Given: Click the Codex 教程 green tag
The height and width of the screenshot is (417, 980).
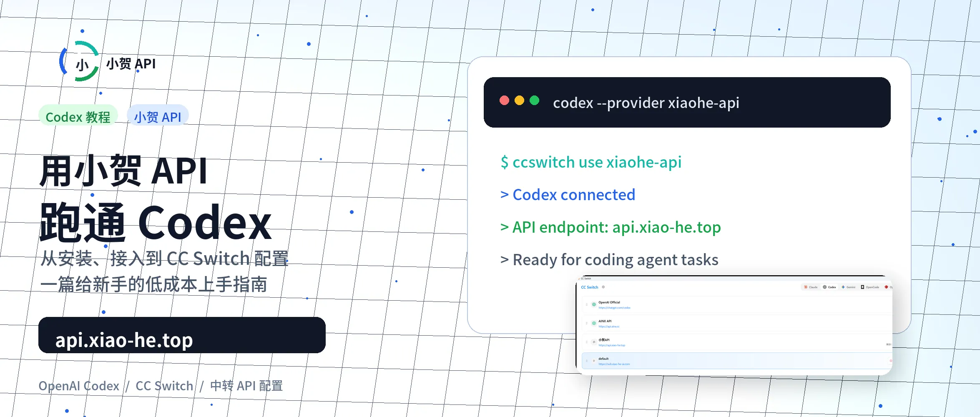Looking at the screenshot, I should [78, 116].
